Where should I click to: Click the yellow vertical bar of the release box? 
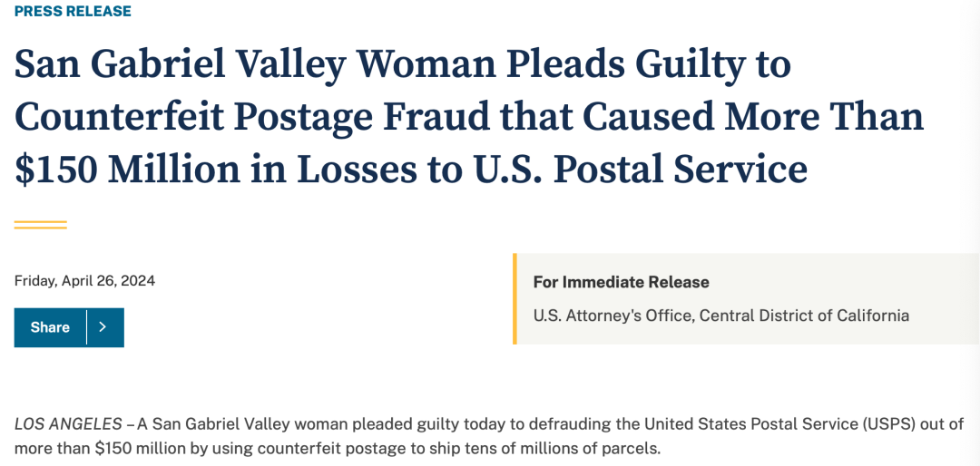pos(515,298)
